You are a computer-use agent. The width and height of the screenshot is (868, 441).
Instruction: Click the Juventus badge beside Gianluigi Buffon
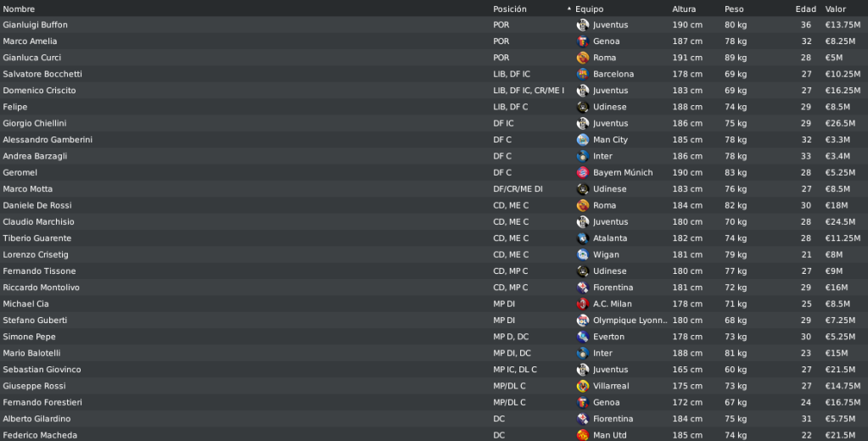pos(582,25)
